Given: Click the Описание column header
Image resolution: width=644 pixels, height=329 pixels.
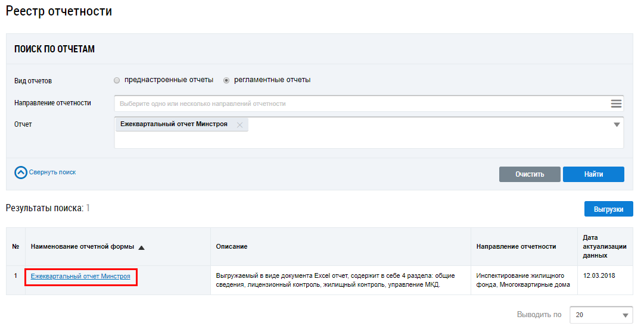Looking at the screenshot, I should [x=232, y=246].
